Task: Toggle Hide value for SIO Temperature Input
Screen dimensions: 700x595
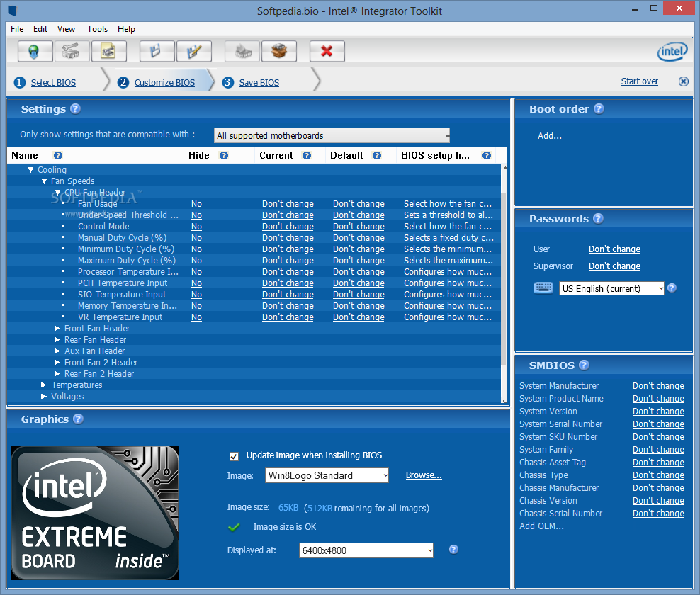Action: coord(196,295)
